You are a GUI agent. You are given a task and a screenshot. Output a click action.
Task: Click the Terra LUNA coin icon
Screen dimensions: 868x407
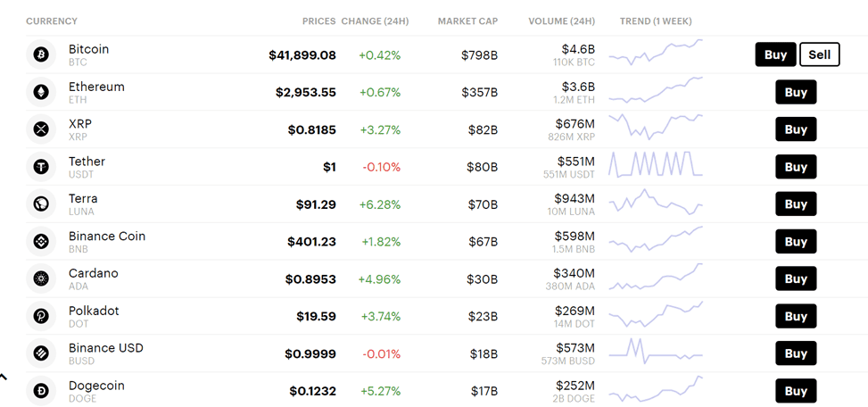pos(41,204)
